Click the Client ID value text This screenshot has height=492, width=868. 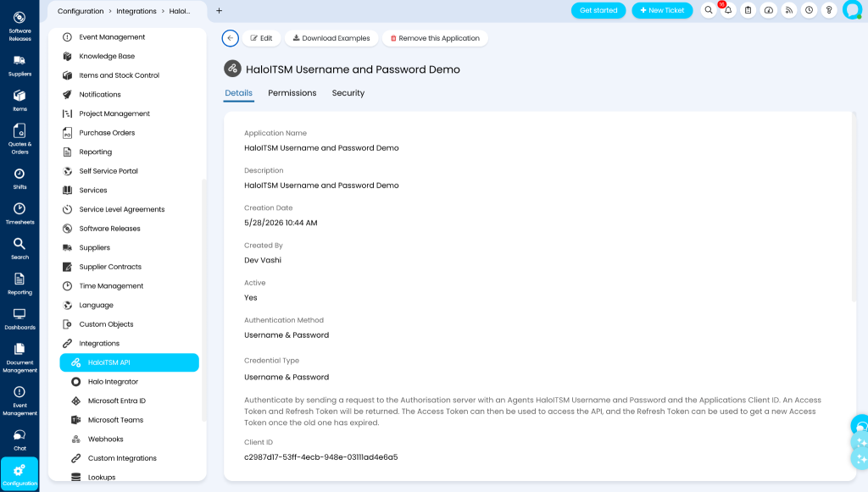(321, 457)
